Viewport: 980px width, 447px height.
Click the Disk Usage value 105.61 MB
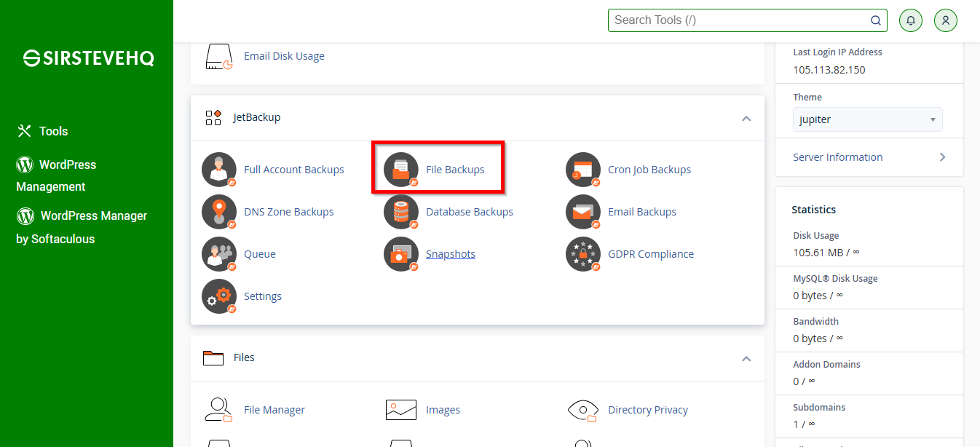click(826, 253)
